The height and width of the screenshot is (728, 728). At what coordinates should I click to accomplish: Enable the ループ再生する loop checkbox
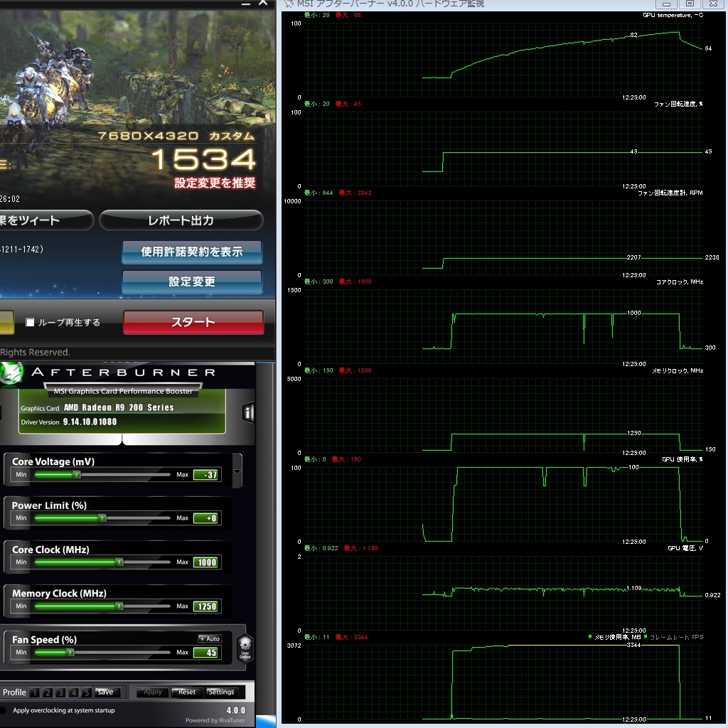pyautogui.click(x=30, y=322)
